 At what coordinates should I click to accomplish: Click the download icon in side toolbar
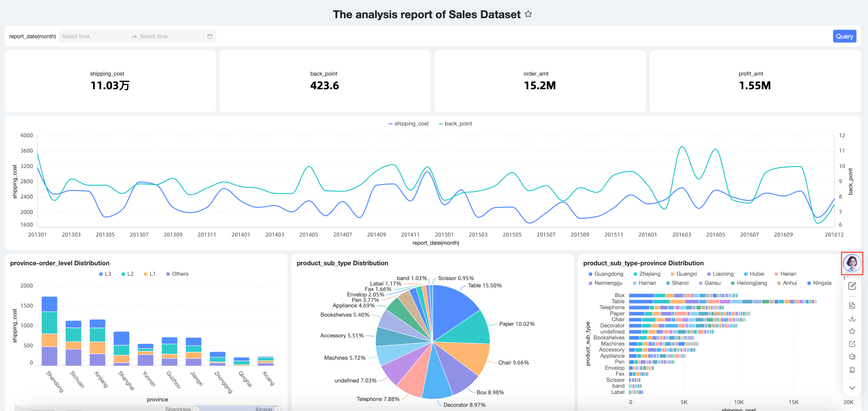tap(852, 318)
